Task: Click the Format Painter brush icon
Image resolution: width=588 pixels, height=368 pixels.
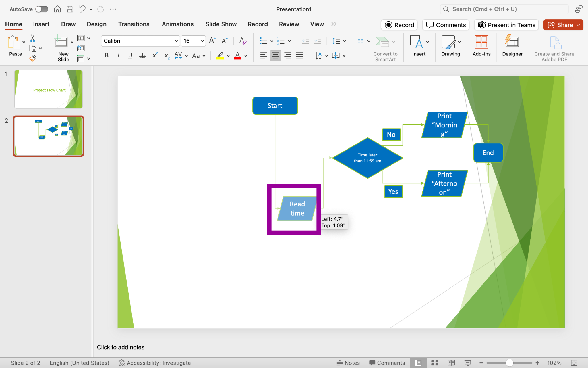Action: (33, 58)
